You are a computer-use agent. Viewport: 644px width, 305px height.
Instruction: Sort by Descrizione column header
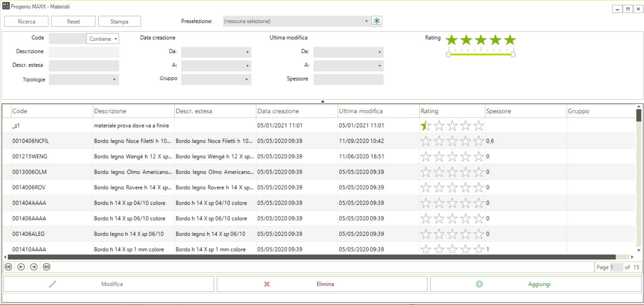(x=134, y=111)
